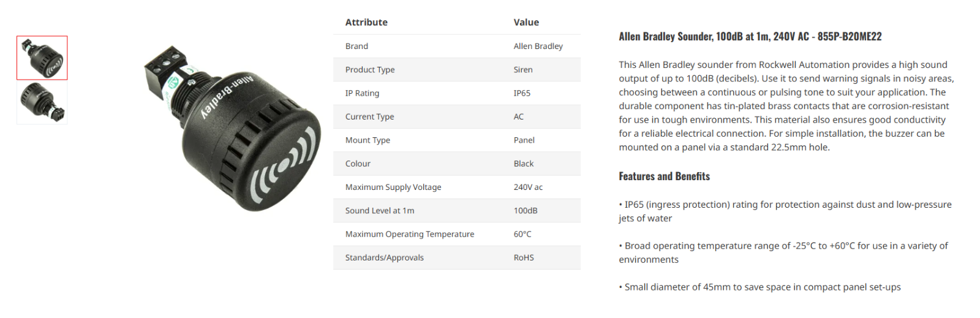Screen dimensions: 980x318
Task: Select the first sounder thumbnail image
Action: pos(42,58)
